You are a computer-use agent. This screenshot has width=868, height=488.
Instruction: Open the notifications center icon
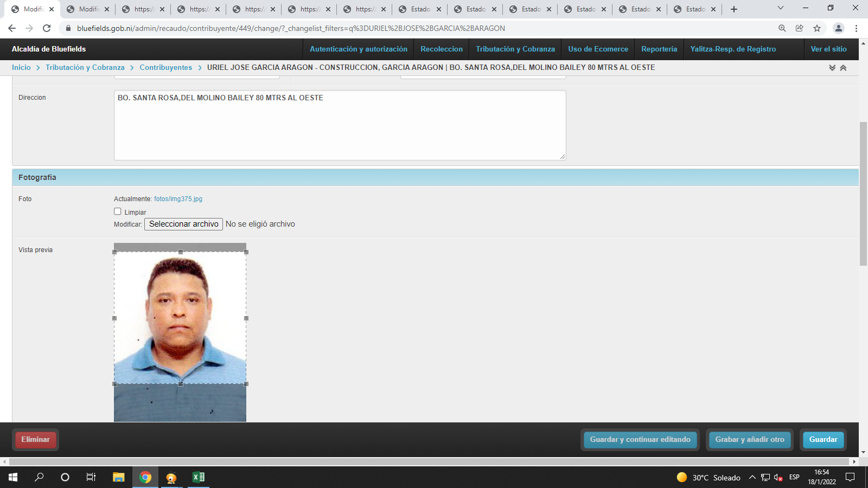[850, 477]
